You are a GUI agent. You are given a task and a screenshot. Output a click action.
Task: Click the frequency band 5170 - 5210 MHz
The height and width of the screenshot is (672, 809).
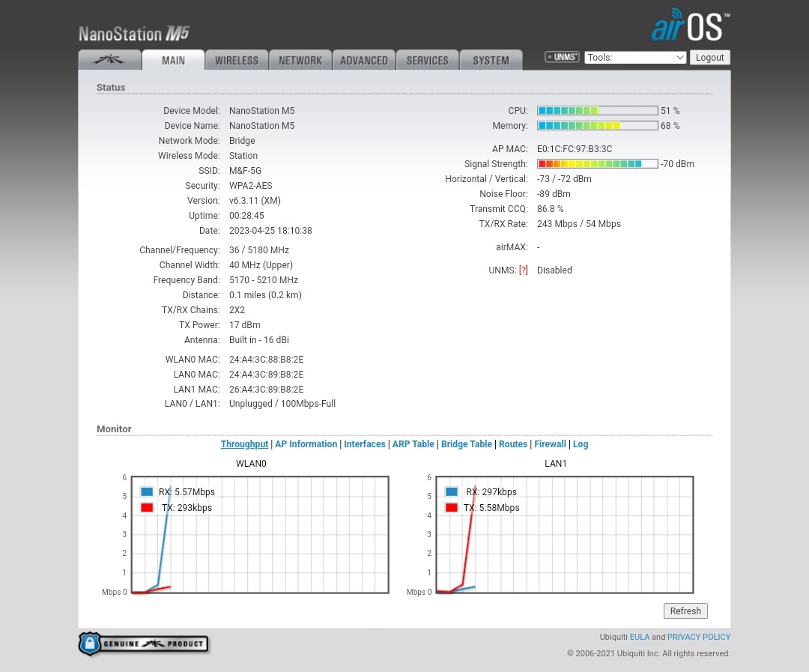[264, 279]
